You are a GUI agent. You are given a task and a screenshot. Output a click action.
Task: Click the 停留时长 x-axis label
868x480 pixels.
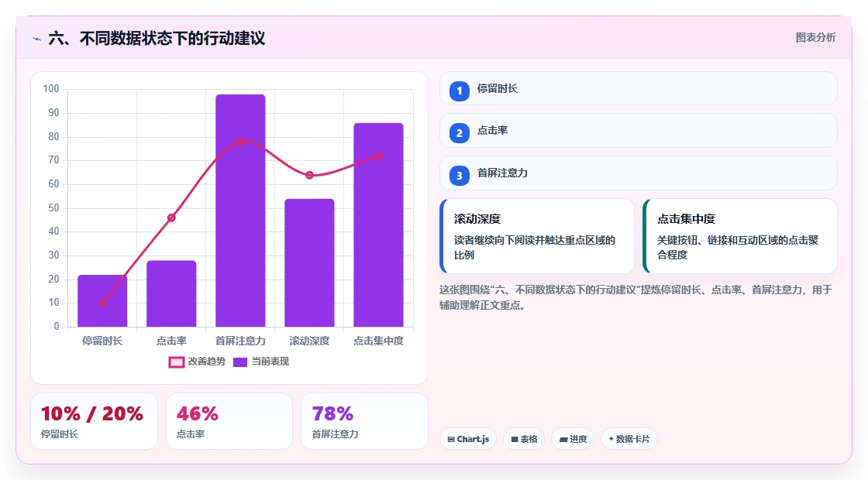pyautogui.click(x=102, y=341)
